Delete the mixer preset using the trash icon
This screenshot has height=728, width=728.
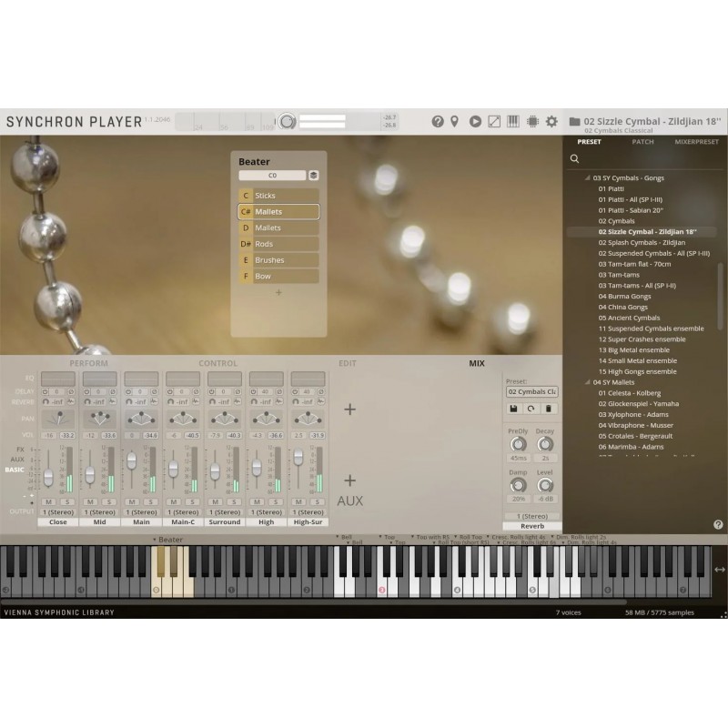coord(548,408)
